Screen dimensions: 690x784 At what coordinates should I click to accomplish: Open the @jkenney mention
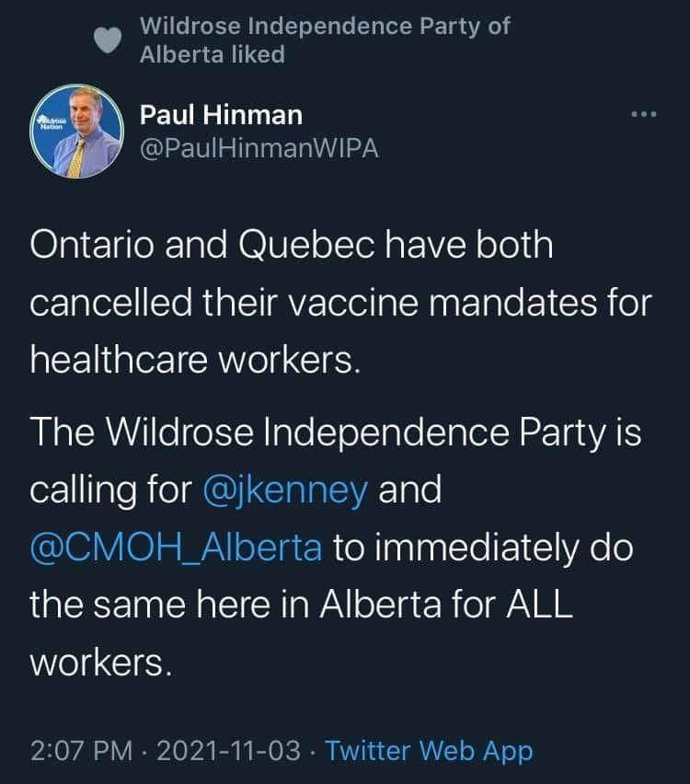[286, 490]
